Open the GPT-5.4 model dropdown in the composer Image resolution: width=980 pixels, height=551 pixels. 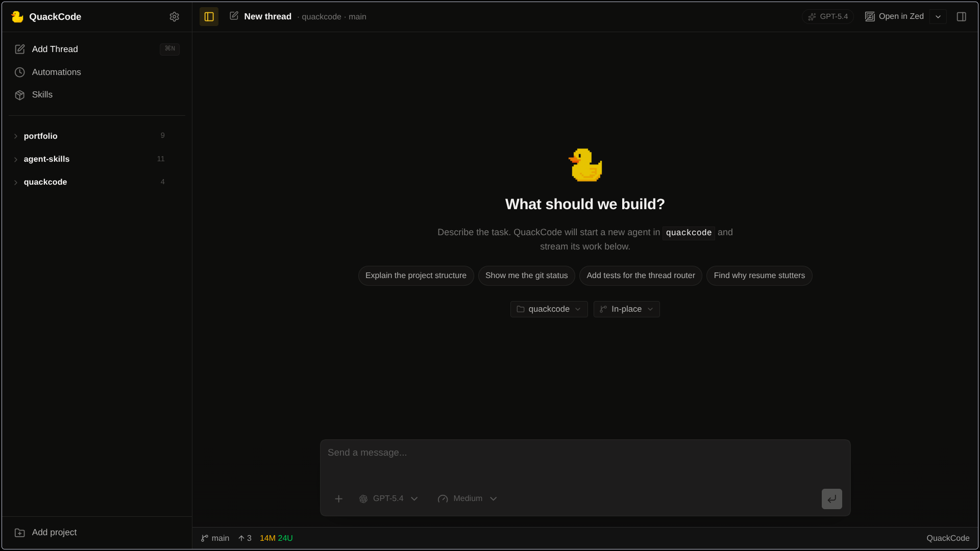389,498
